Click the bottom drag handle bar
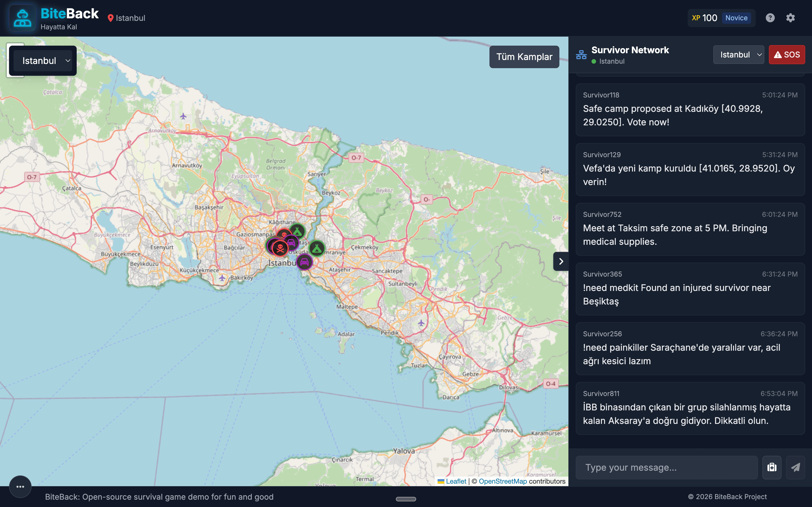The width and height of the screenshot is (812, 507). [x=406, y=499]
